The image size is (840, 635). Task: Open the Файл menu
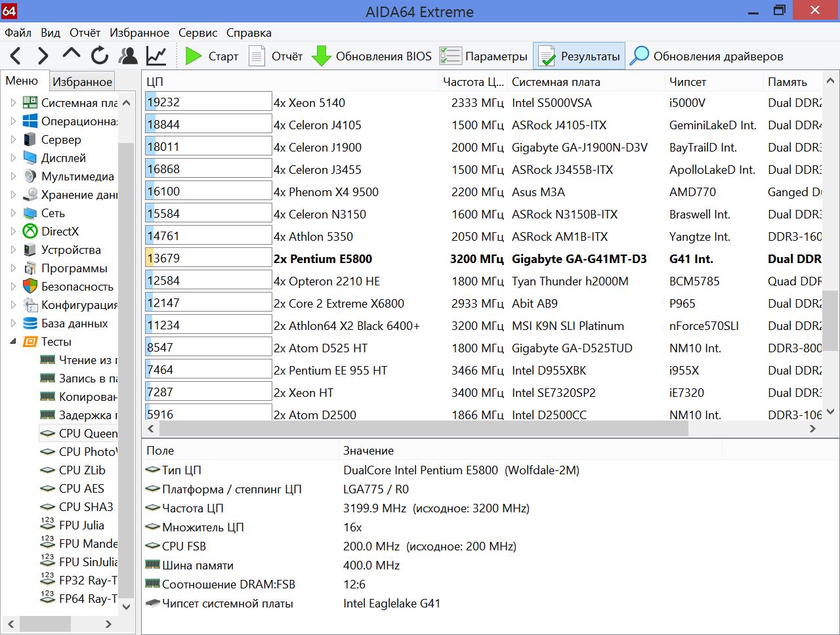[18, 33]
